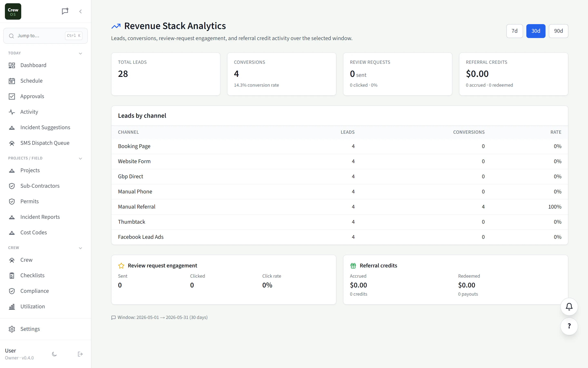Image resolution: width=588 pixels, height=368 pixels.
Task: Open Incident Reports in the sidebar
Action: point(46,217)
